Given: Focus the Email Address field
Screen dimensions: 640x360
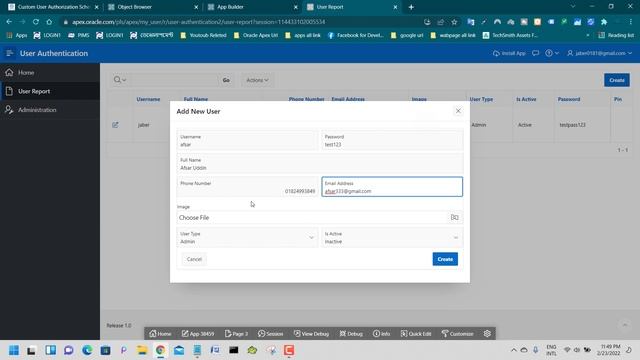Looking at the screenshot, I should (x=392, y=187).
